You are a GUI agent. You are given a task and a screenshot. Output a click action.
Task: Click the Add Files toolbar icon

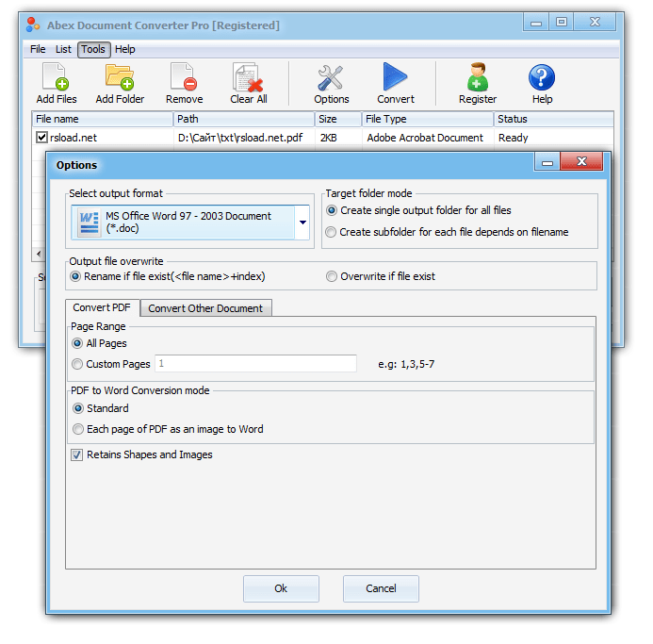(x=56, y=83)
